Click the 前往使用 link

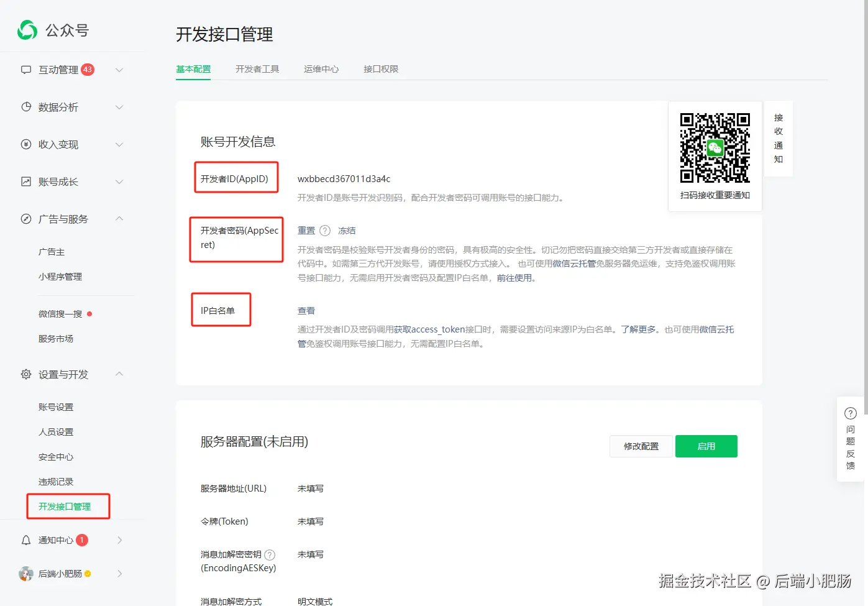pos(514,278)
